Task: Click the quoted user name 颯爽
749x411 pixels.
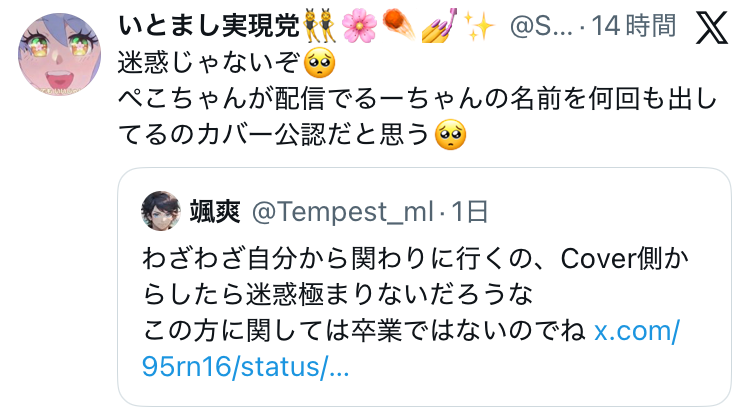Action: click(x=214, y=212)
